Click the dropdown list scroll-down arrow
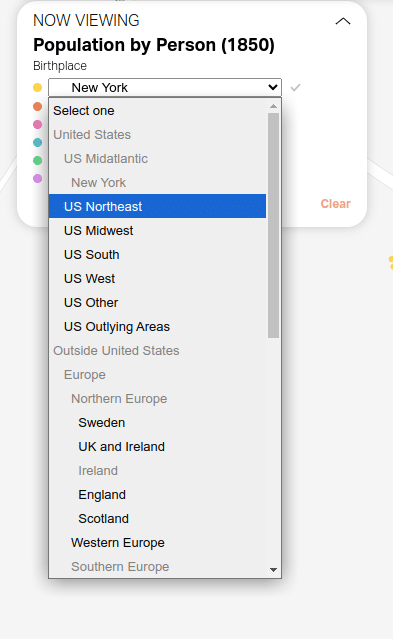Viewport: 393px width, 639px height. [274, 570]
